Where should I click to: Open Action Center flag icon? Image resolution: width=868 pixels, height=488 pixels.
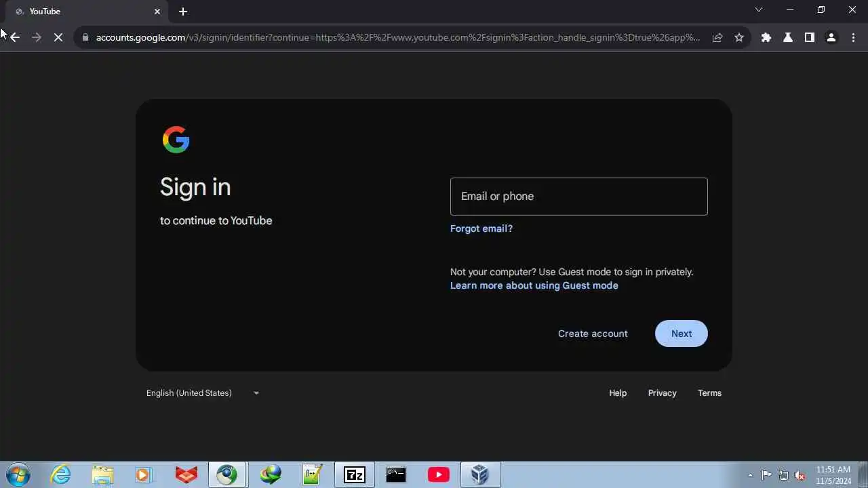766,475
